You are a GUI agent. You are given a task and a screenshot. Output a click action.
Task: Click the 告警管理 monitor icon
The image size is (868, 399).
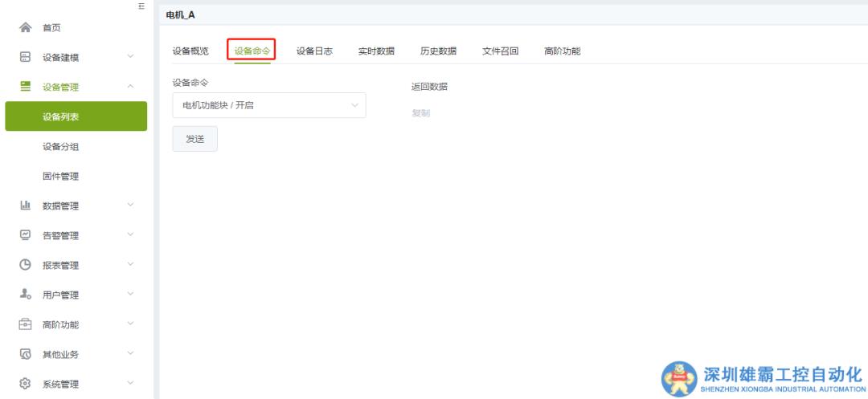[25, 235]
